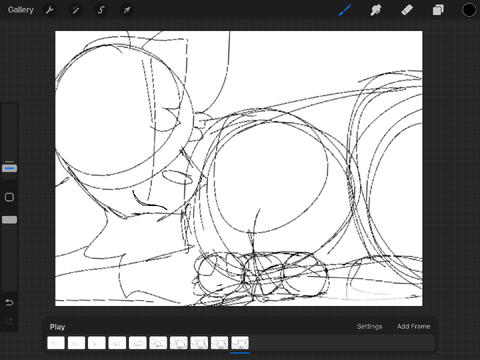Activate the Selection tool
Screen dimensions: 480x360
[101, 10]
